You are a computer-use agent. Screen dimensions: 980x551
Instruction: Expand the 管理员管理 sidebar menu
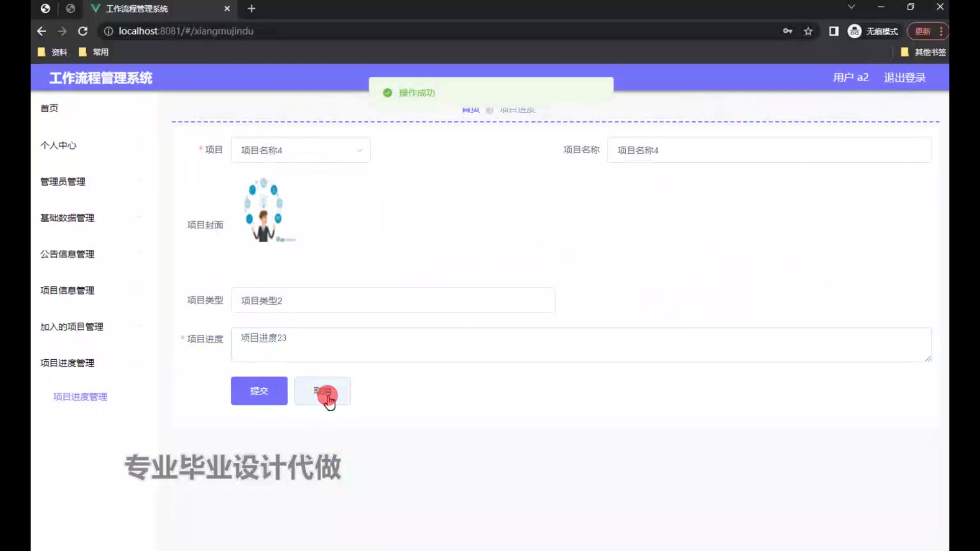pyautogui.click(x=63, y=182)
